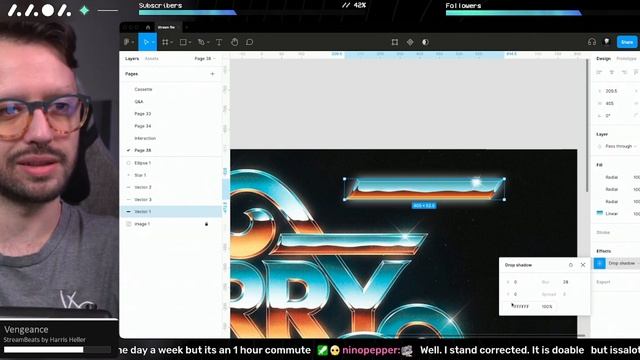This screenshot has height=360, width=640.
Task: Click the Edit object icon in top toolbar
Action: pos(395,42)
